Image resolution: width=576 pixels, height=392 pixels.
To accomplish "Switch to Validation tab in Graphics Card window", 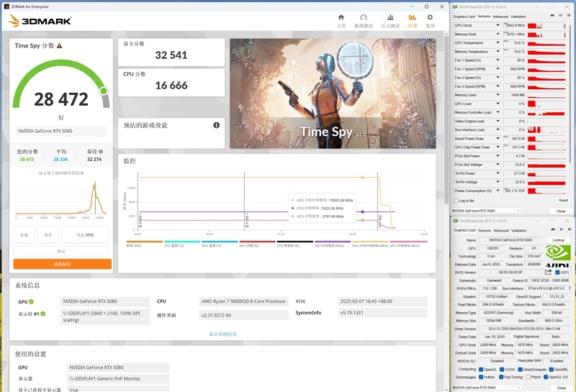I will coord(518,230).
